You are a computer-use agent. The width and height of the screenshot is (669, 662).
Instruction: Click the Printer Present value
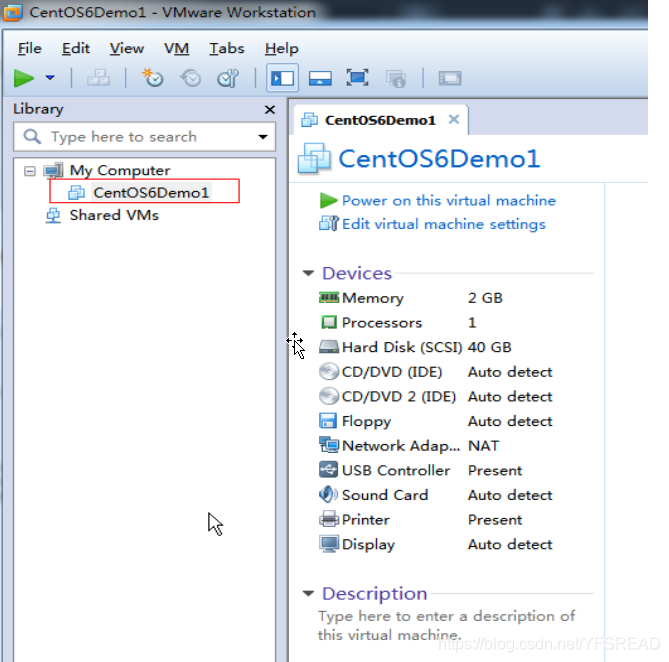tap(495, 520)
